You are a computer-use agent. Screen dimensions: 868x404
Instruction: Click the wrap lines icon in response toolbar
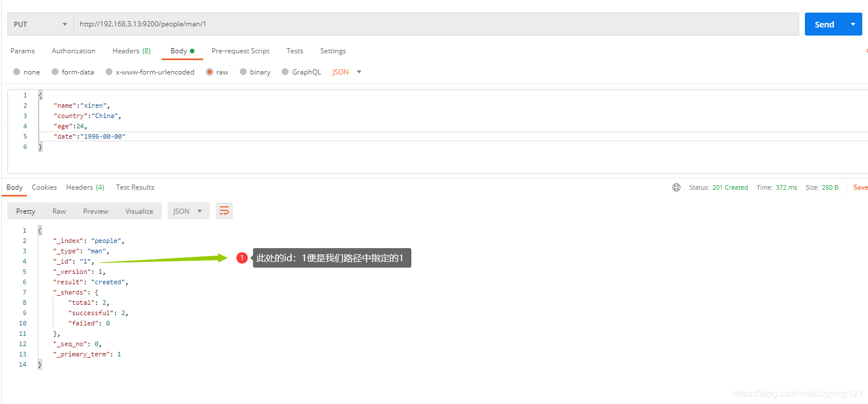pyautogui.click(x=224, y=211)
